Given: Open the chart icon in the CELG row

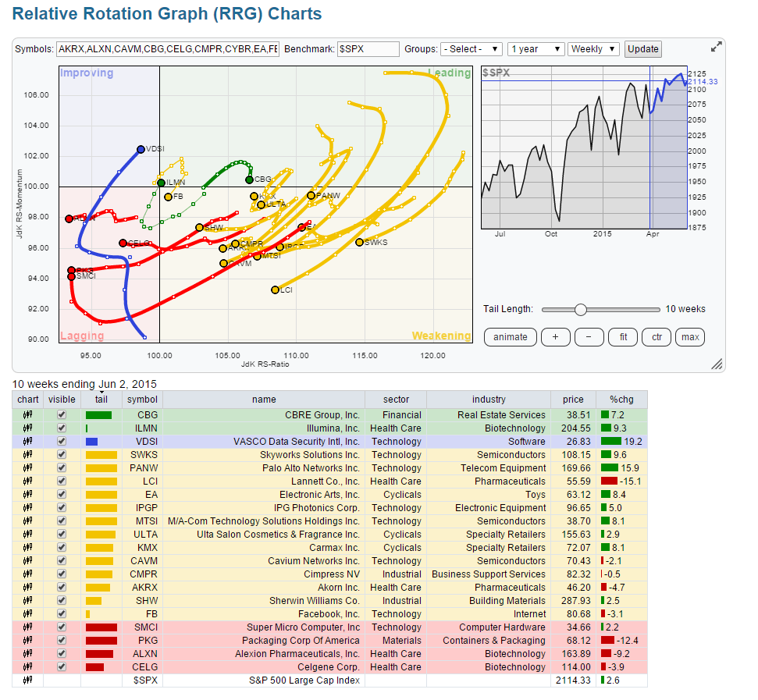Looking at the screenshot, I should click(x=27, y=667).
